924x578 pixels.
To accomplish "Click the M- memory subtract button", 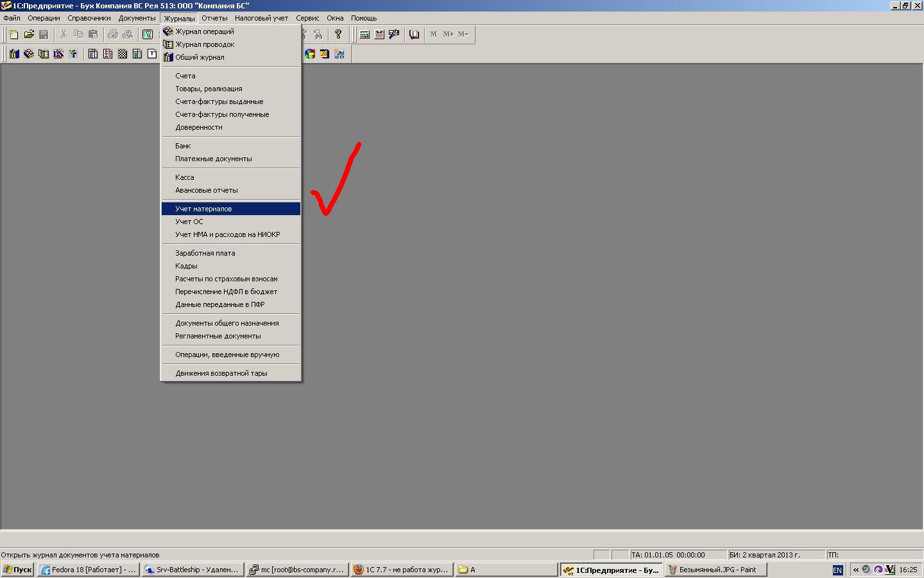I will (463, 35).
